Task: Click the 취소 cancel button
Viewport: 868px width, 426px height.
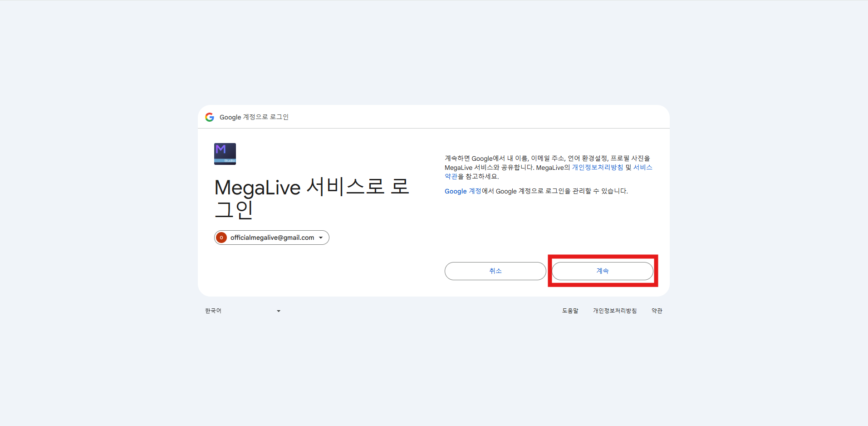Action: click(495, 271)
